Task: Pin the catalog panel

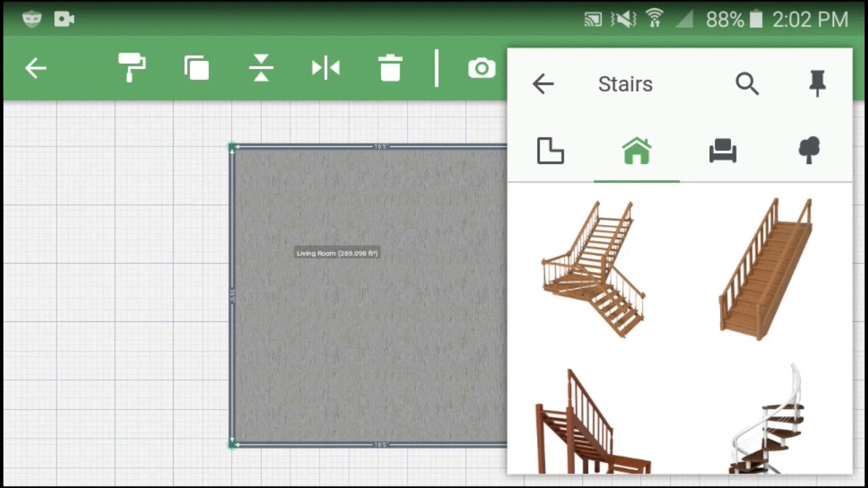Action: coord(817,83)
